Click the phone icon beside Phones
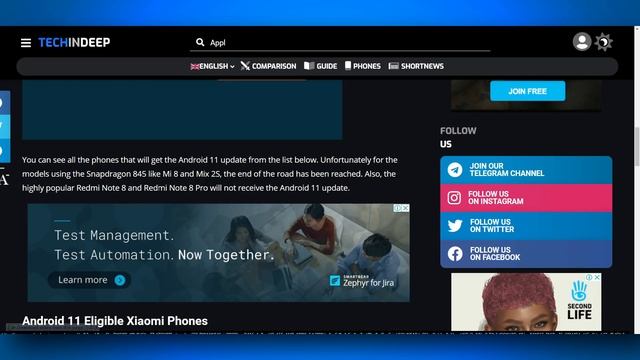 348,66
